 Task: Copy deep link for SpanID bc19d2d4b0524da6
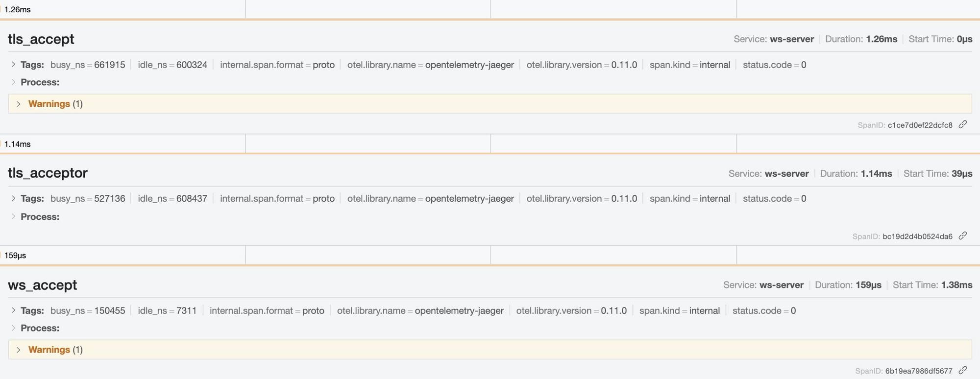point(963,236)
